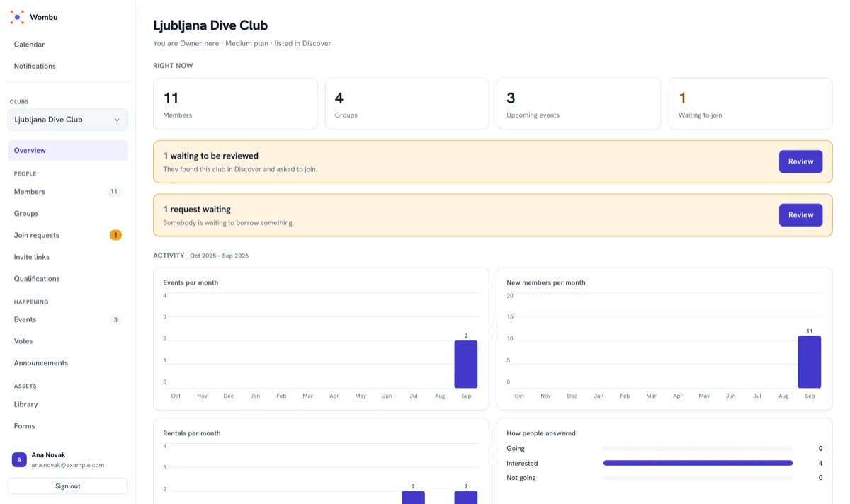Click the 'New members per month' chart title

coord(546,282)
